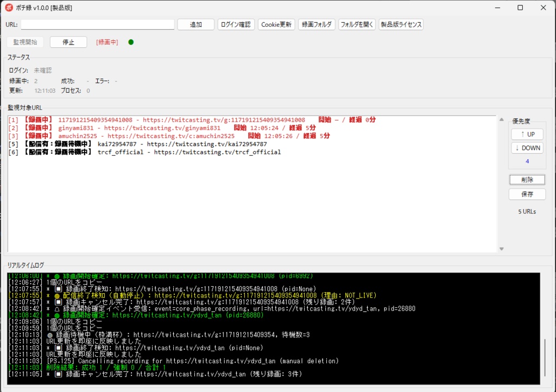Click the 5 URLs count label
The width and height of the screenshot is (556, 392).
pos(527,212)
